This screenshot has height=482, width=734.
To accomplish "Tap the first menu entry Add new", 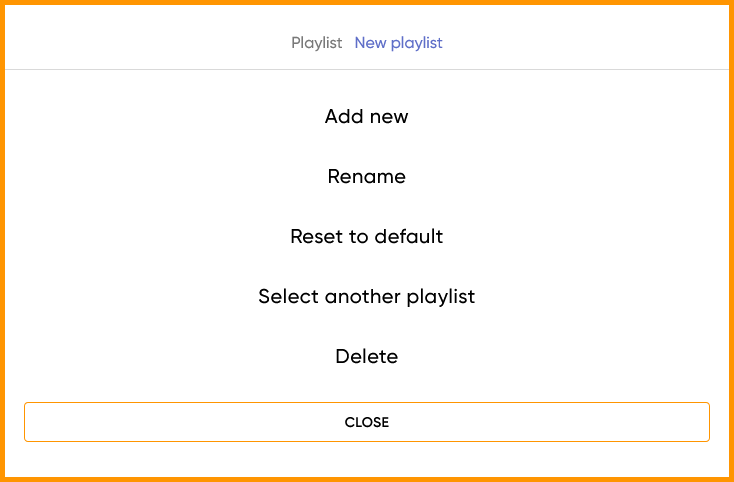I will (x=367, y=116).
